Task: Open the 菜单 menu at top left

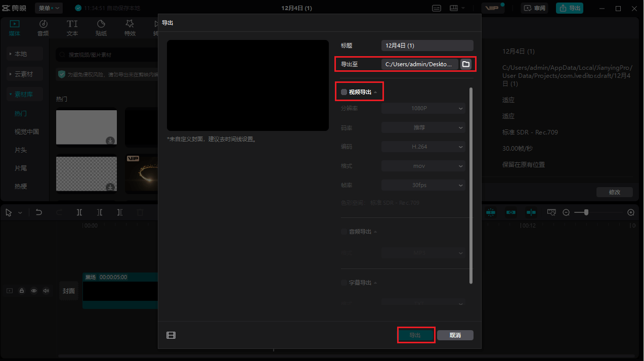Action: coord(48,8)
